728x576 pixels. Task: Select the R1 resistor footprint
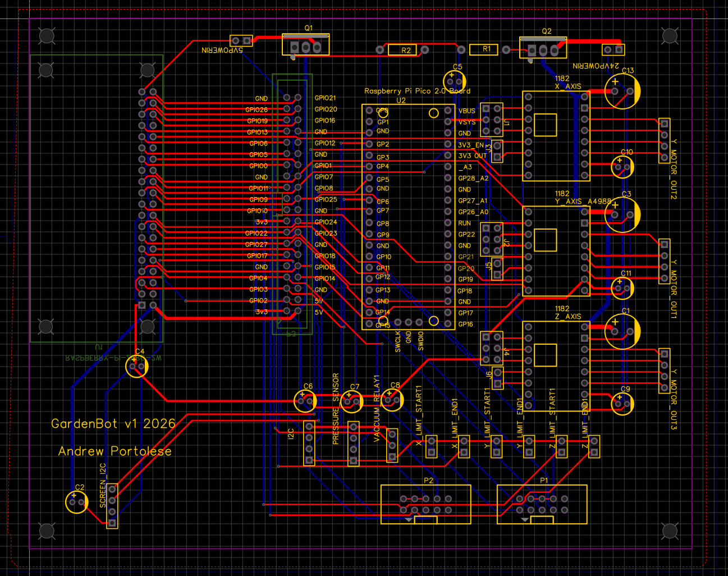pos(484,49)
